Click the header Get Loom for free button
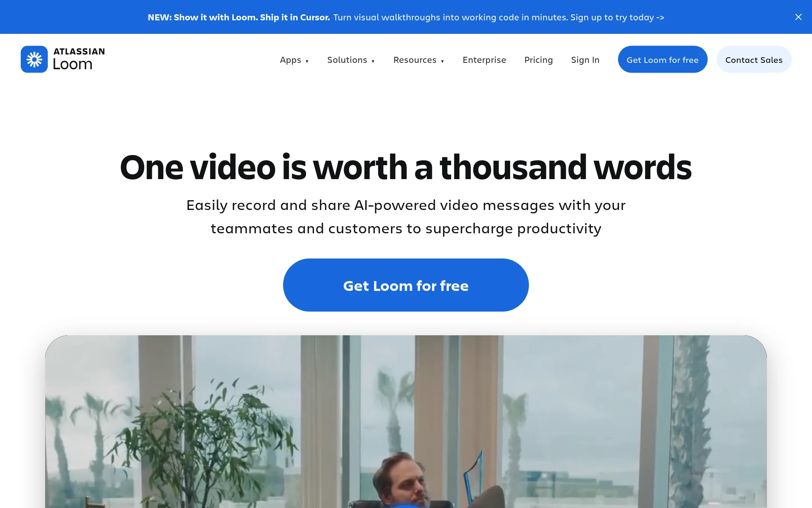812x508 pixels. pyautogui.click(x=662, y=59)
